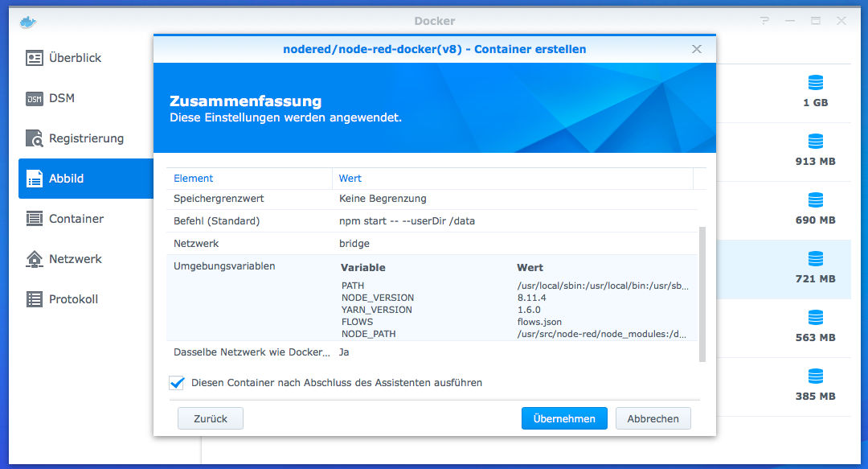Click the truncated /usr/local/sbin PATH value
The image size is (868, 469).
click(x=603, y=286)
